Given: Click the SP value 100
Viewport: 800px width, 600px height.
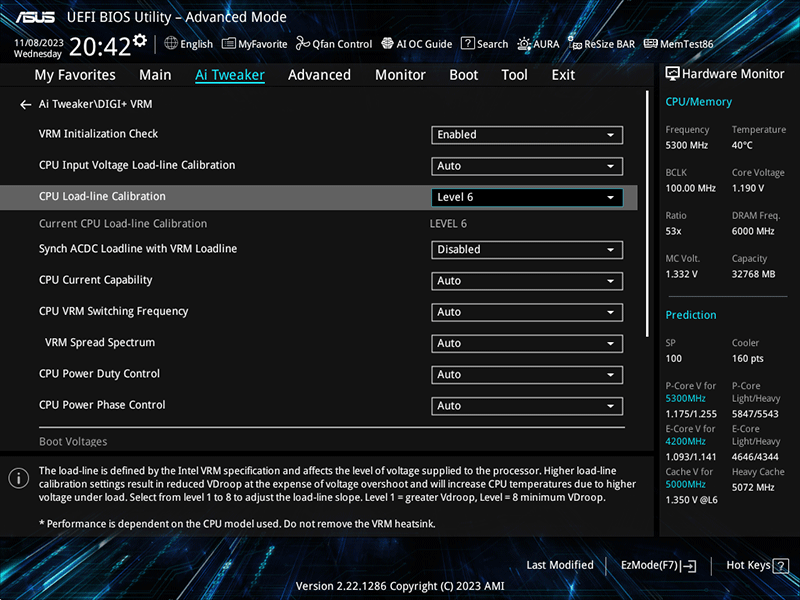Looking at the screenshot, I should point(673,359).
